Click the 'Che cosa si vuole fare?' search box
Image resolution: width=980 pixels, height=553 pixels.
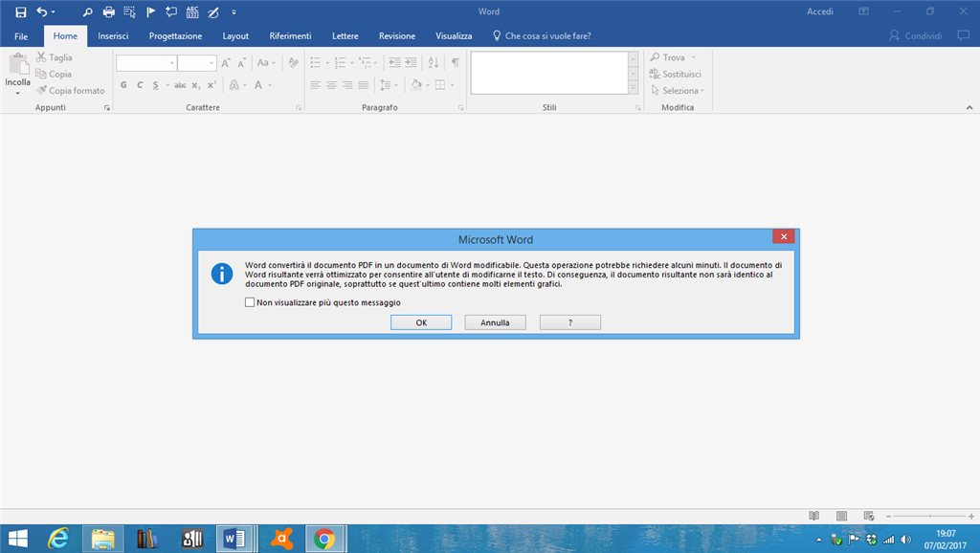coord(542,36)
